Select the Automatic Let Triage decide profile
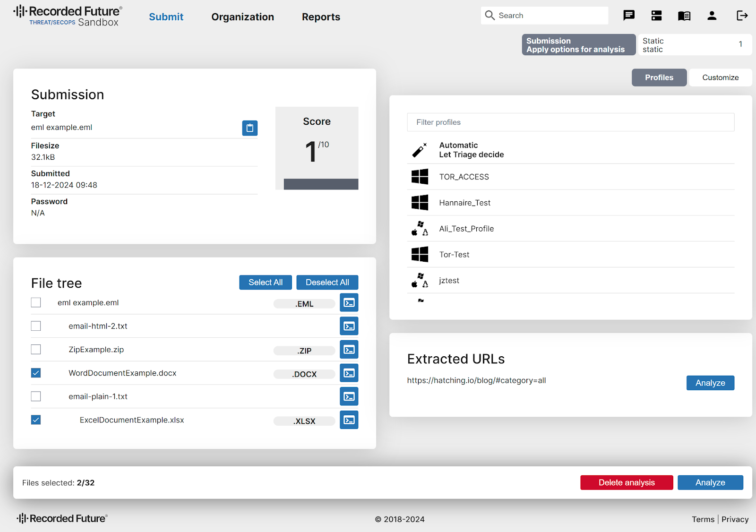756x532 pixels. coord(471,150)
